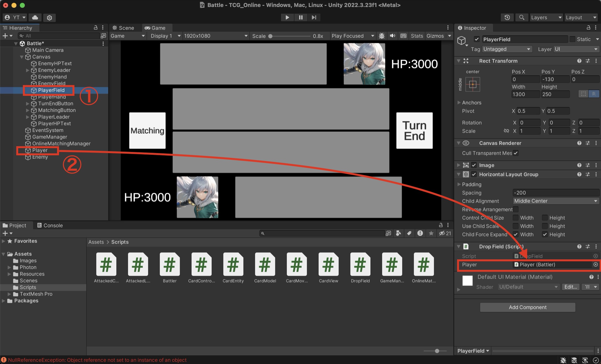Mute game audio with the speaker icon
Image resolution: width=601 pixels, height=364 pixels.
(392, 36)
